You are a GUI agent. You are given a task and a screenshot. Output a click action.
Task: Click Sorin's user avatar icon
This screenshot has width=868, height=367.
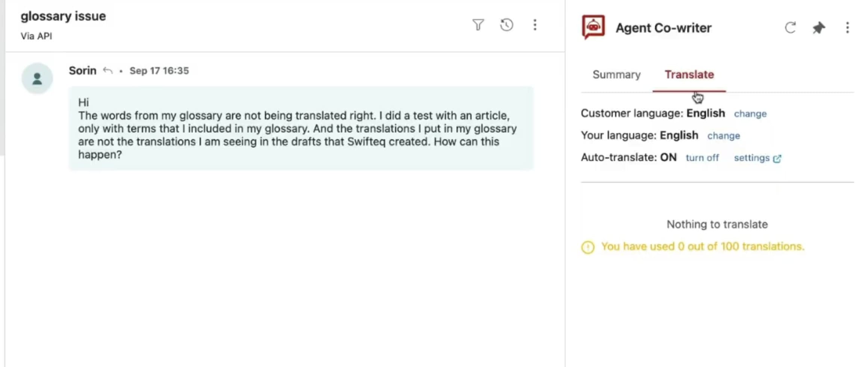[x=37, y=78]
